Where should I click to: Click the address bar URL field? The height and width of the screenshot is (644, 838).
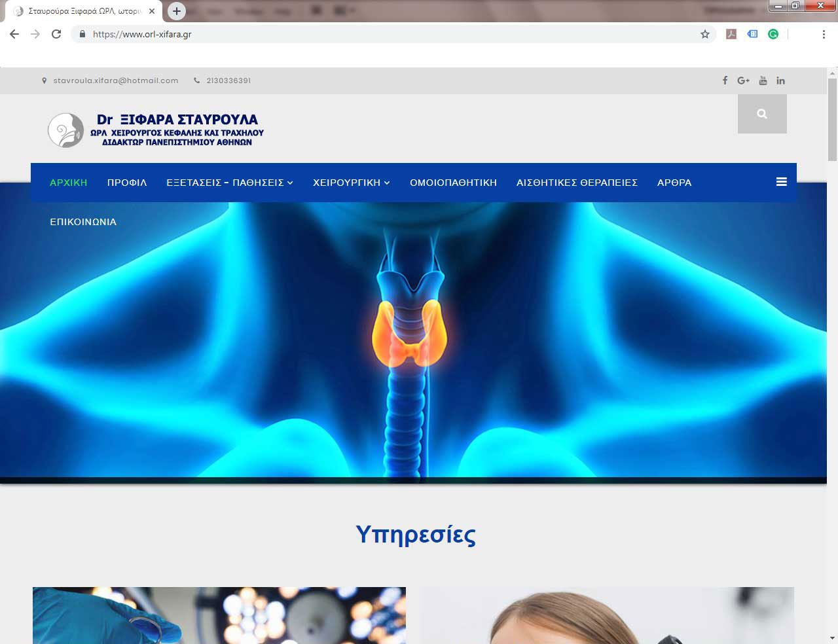pyautogui.click(x=393, y=34)
